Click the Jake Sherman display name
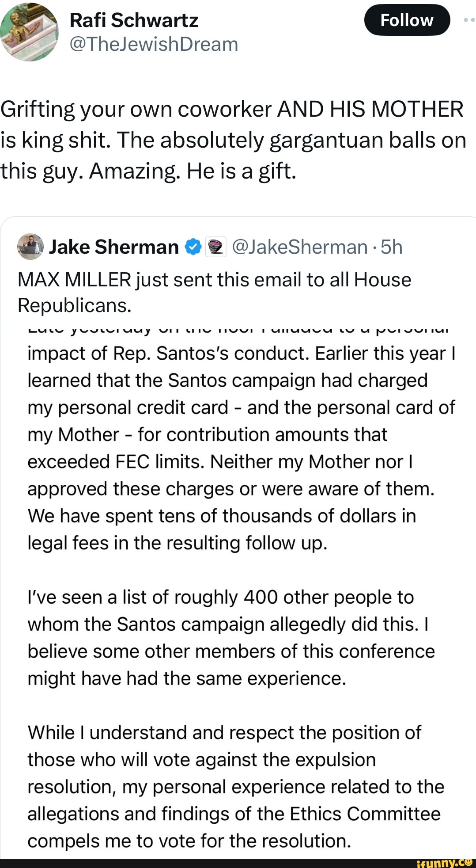Viewport: 476px width, 868px height. coord(114,247)
